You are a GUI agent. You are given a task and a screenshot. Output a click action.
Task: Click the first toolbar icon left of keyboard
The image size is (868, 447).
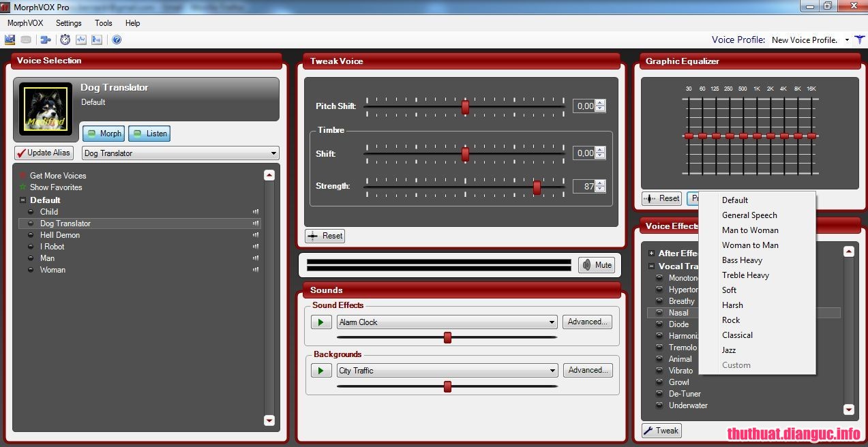[x=10, y=40]
